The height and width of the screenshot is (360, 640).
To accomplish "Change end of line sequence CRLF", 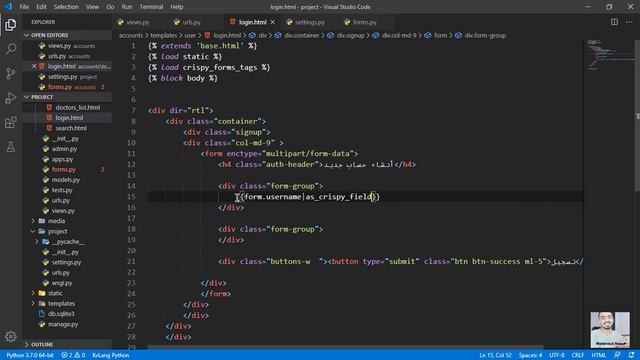I will (578, 355).
